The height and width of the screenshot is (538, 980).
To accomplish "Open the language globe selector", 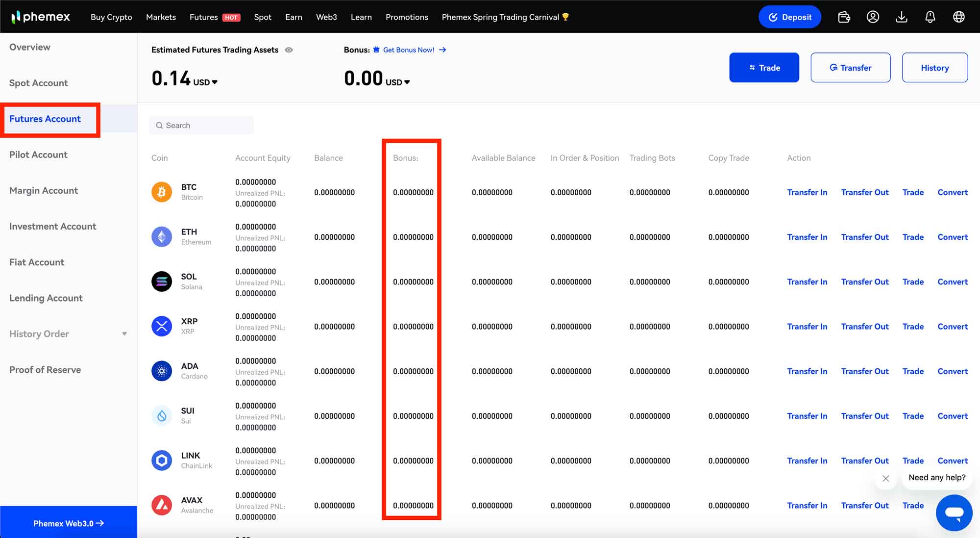I will [x=959, y=17].
